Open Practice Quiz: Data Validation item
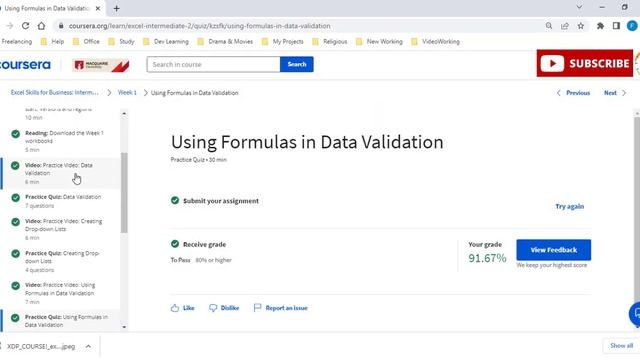This screenshot has height=360, width=640. (x=60, y=201)
